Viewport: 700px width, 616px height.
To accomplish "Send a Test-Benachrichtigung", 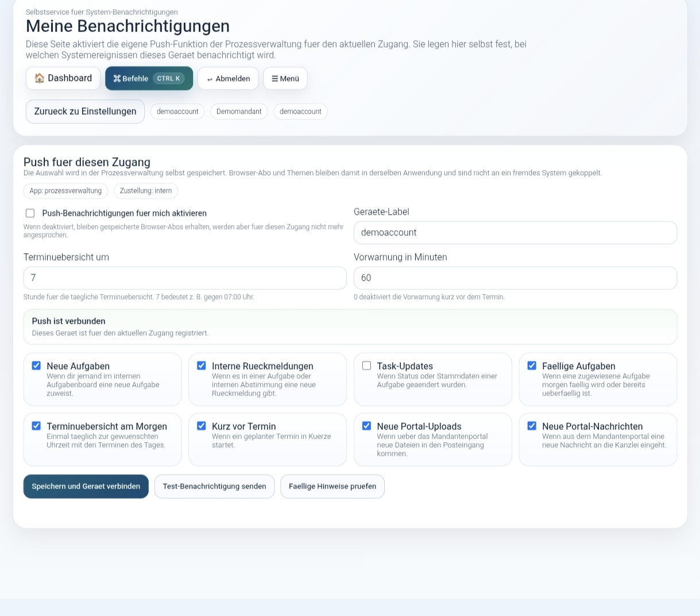I will pos(214,486).
